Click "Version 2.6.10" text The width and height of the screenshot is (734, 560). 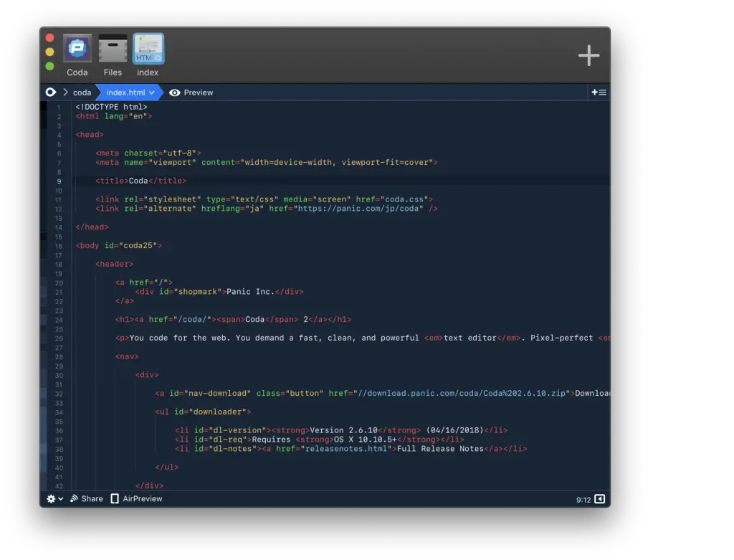[343, 430]
